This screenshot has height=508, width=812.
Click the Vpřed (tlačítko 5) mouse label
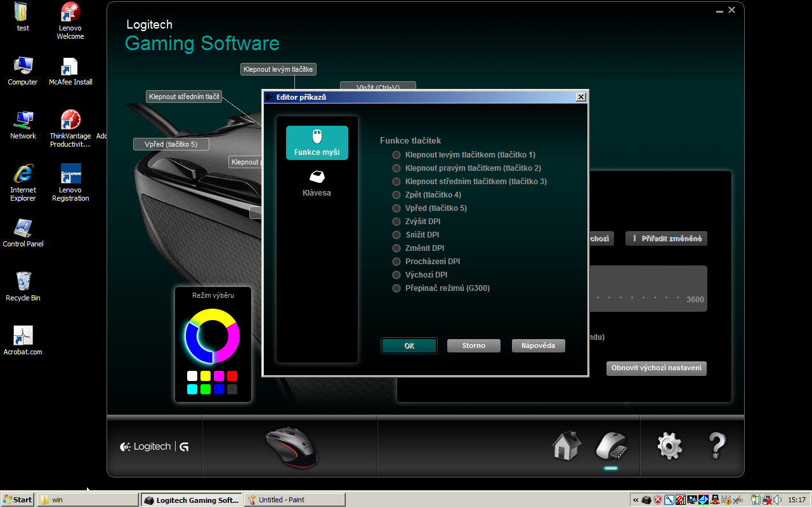[x=171, y=144]
